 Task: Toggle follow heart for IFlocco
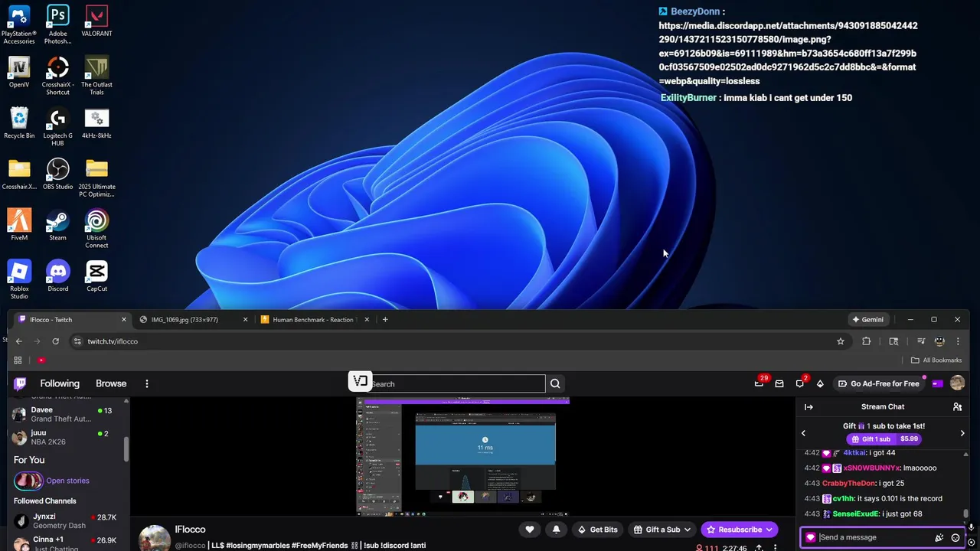point(529,530)
